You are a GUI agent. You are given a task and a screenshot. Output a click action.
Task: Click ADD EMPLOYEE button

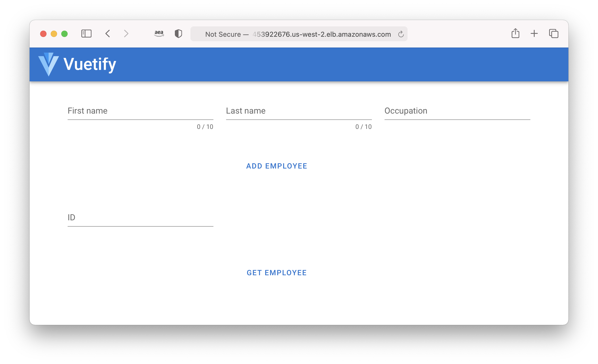[x=277, y=166]
